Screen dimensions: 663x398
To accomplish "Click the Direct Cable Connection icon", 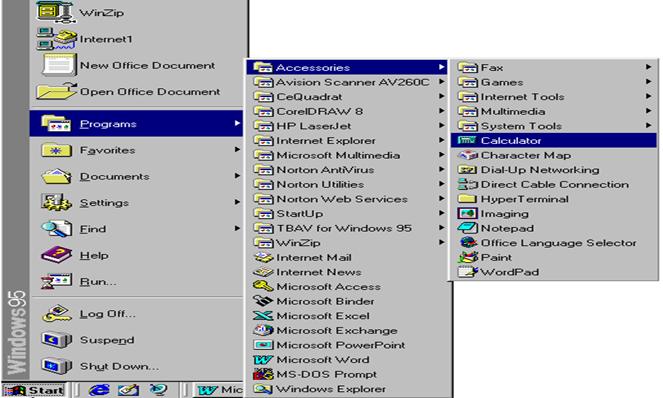I will point(467,184).
